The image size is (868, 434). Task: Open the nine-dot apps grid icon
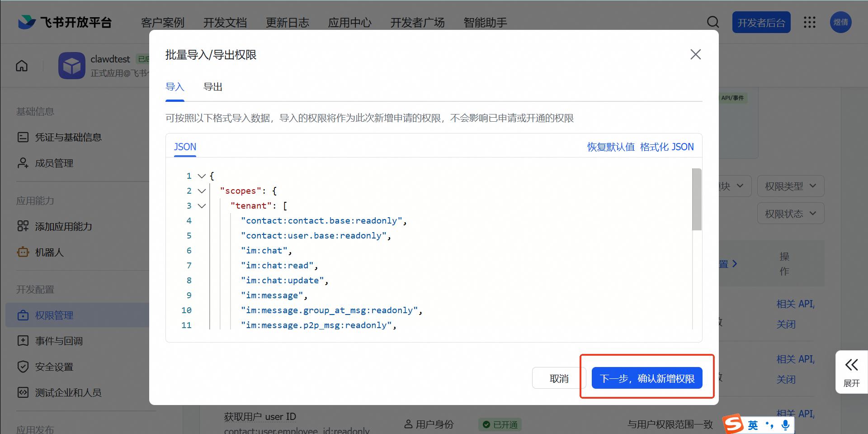pyautogui.click(x=809, y=22)
